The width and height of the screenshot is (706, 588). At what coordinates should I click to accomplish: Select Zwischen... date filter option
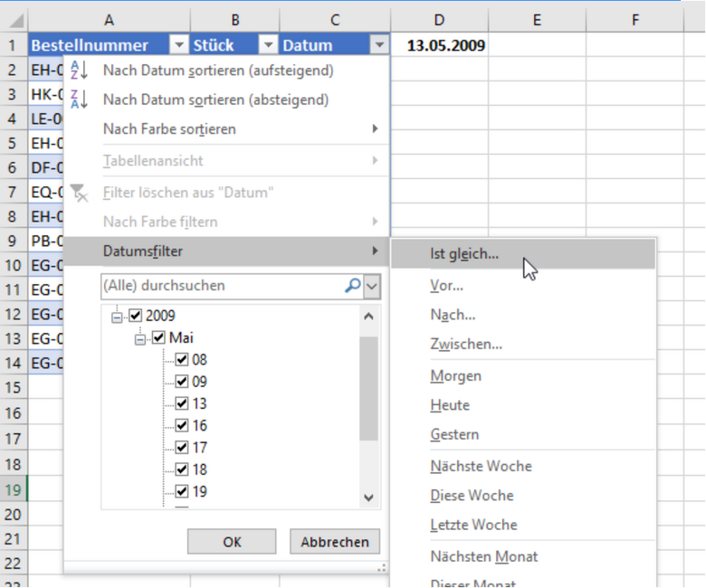click(466, 344)
